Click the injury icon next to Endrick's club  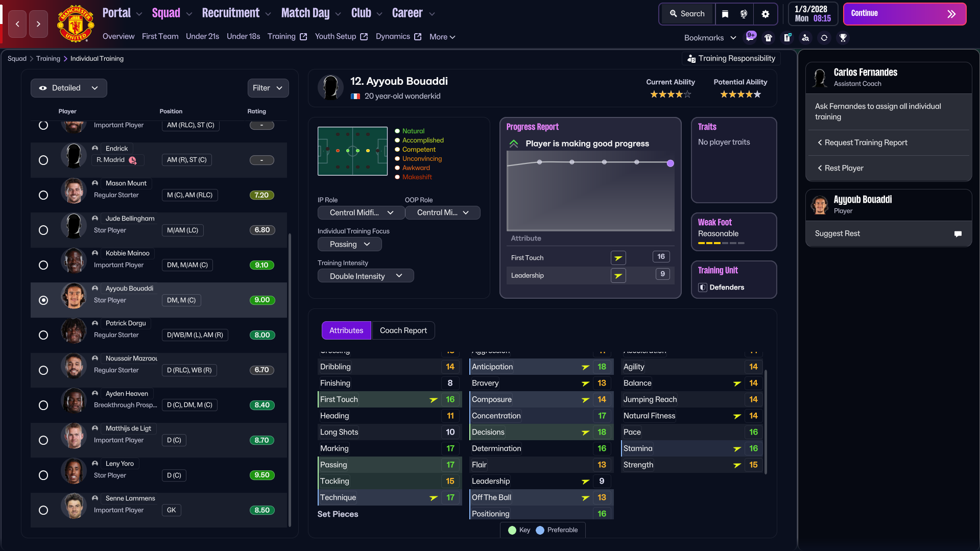[133, 160]
